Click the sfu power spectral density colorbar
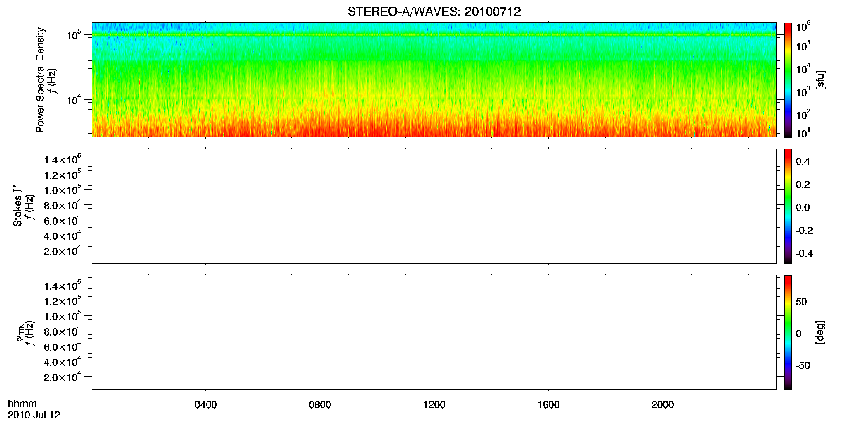Viewport: 868px width, 447px height. point(788,79)
